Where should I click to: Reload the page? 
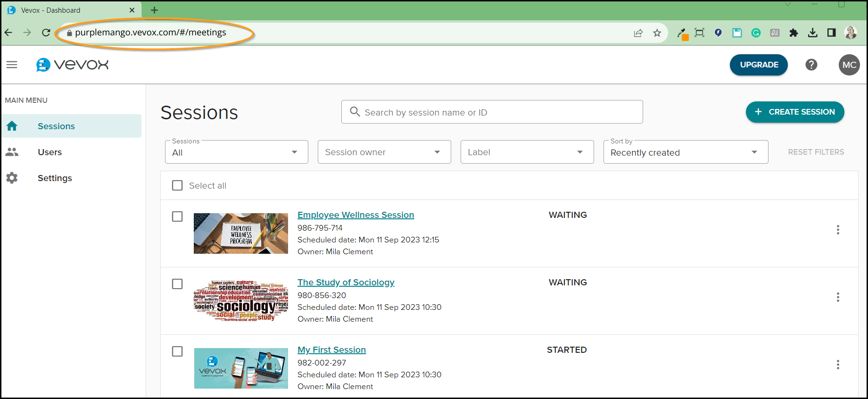[46, 33]
